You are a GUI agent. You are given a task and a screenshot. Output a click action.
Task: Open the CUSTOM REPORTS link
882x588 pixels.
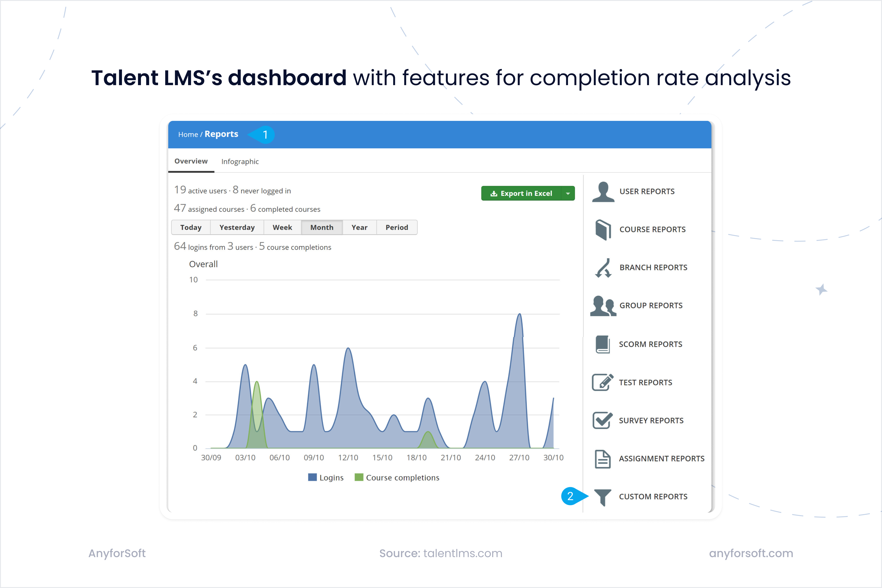click(653, 497)
